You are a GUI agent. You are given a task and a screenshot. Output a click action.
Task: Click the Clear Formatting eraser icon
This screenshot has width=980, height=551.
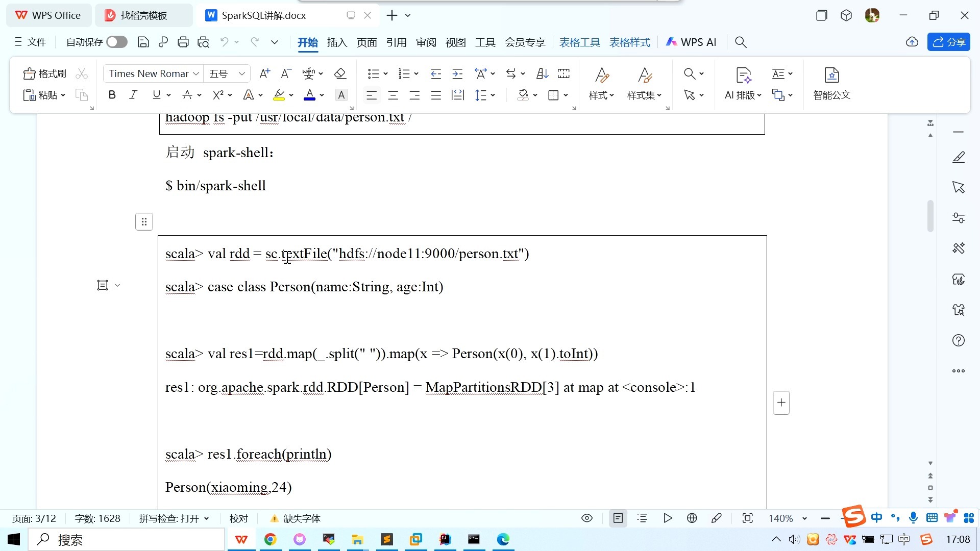pyautogui.click(x=340, y=73)
